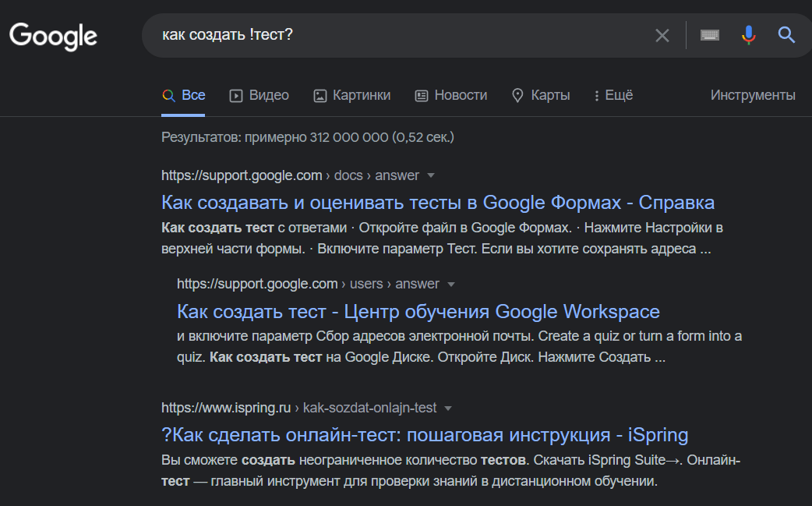Open the on-screen keyboard icon
Image resolution: width=812 pixels, height=506 pixels.
pos(709,35)
